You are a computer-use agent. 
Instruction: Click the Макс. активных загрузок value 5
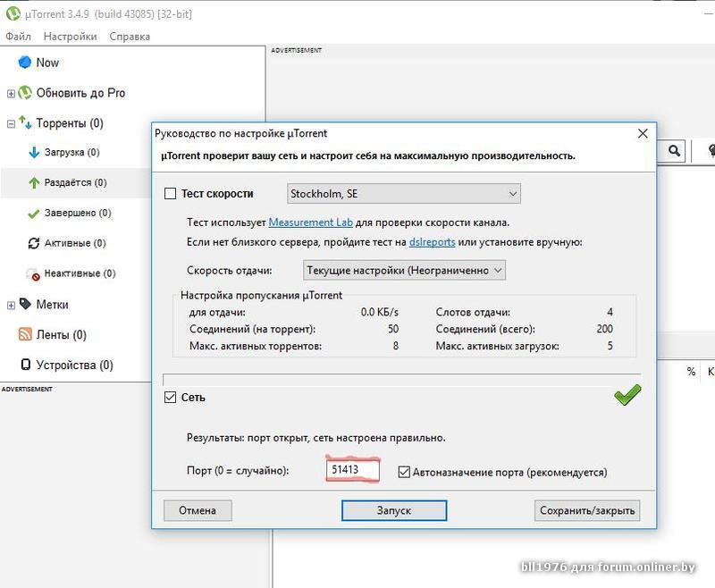(610, 346)
